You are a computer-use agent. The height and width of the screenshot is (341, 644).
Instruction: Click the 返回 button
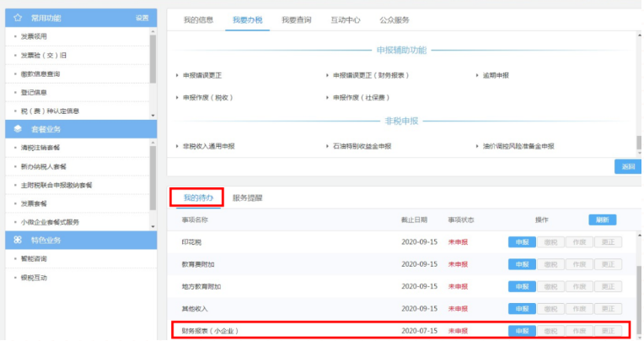[628, 166]
